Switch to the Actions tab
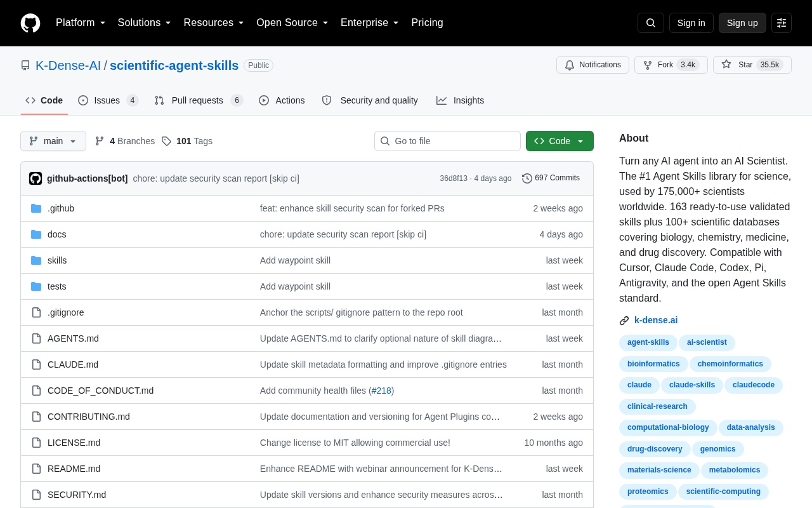Image resolution: width=812 pixels, height=508 pixels. [x=282, y=100]
